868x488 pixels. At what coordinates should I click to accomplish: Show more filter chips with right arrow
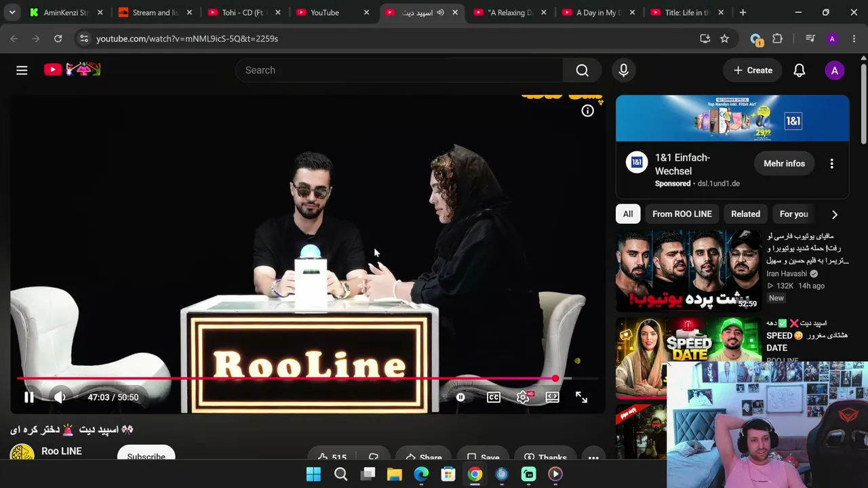click(x=834, y=214)
